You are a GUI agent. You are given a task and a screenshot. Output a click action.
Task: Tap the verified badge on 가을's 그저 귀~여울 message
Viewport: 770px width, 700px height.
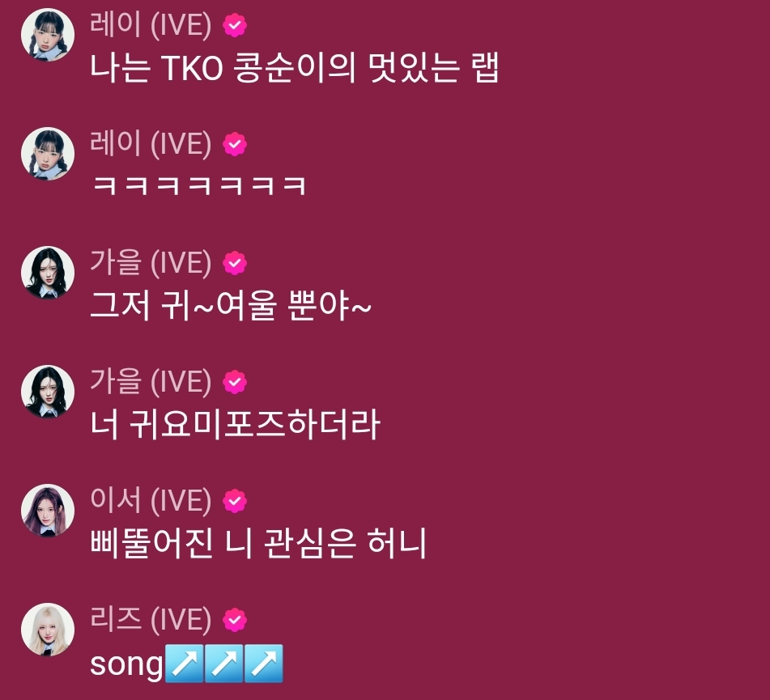pos(235,263)
